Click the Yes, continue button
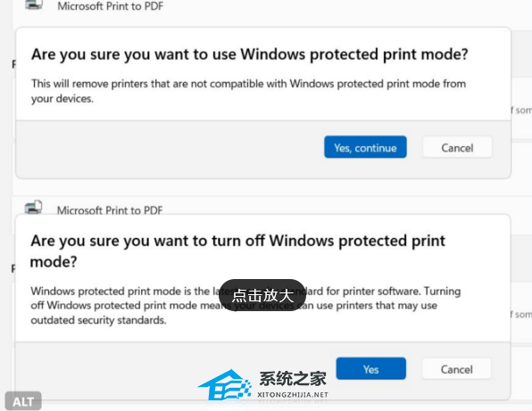The width and height of the screenshot is (532, 411). pos(365,147)
